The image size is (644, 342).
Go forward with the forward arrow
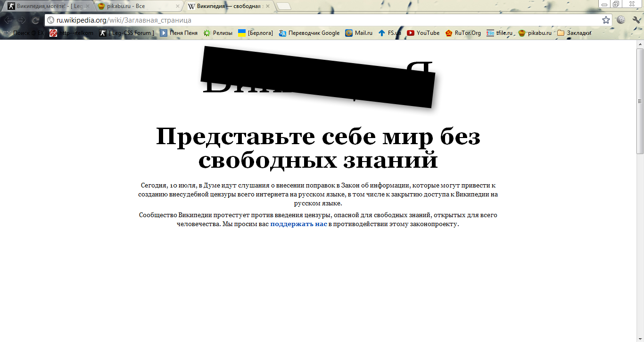coord(22,20)
